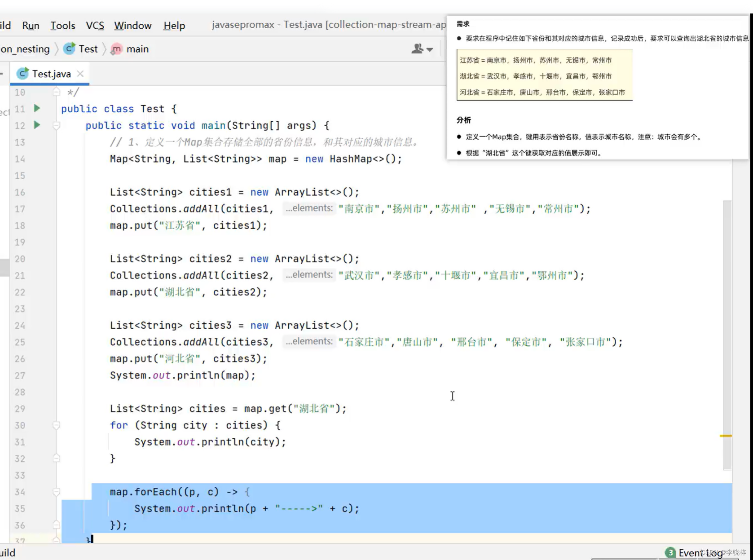This screenshot has height=560, width=753.
Task: Click the 江苏省 row in requirement note
Action: [536, 60]
